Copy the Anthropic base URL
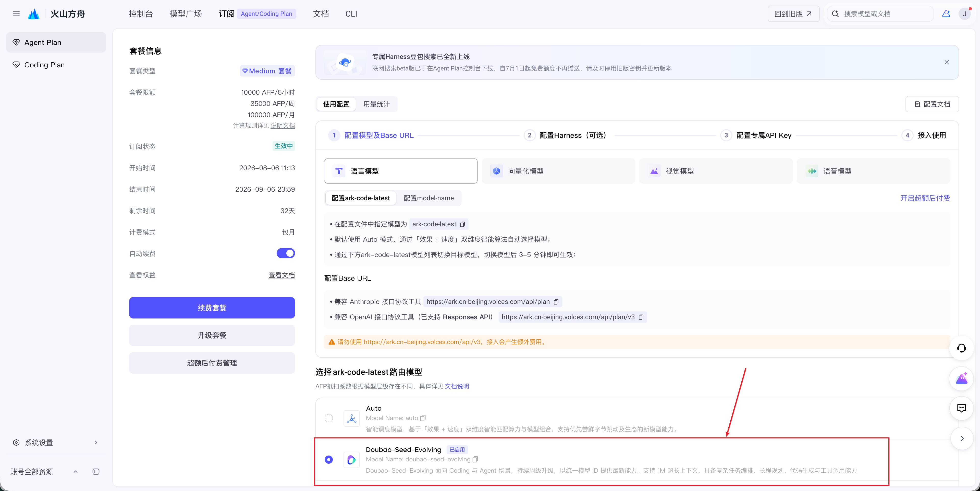The height and width of the screenshot is (491, 980). 556,302
